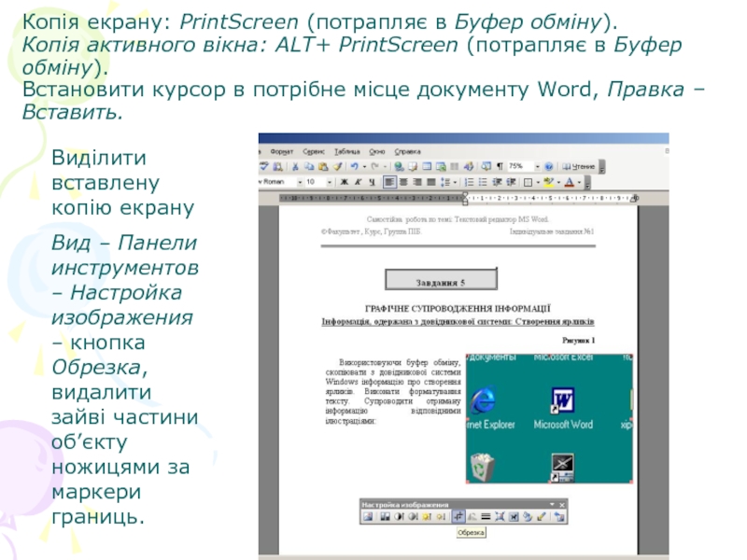Click the Document Map icon

point(486,166)
